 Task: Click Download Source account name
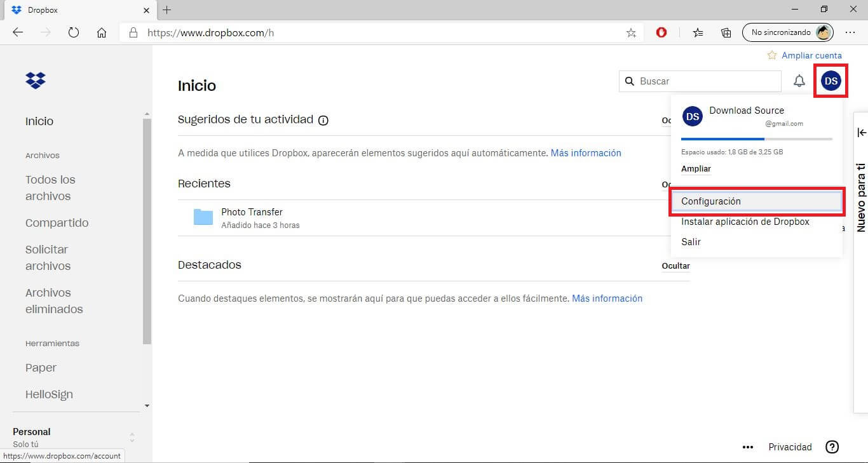[x=747, y=111]
